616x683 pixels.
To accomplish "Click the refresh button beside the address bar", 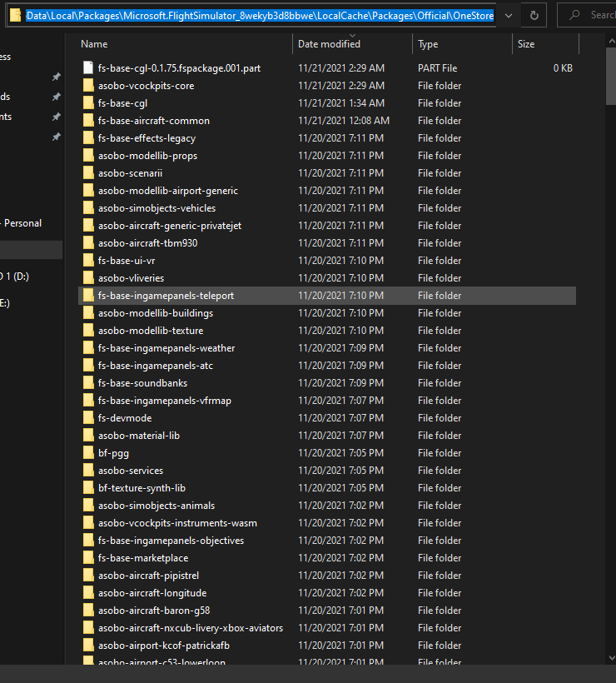I will tap(534, 15).
